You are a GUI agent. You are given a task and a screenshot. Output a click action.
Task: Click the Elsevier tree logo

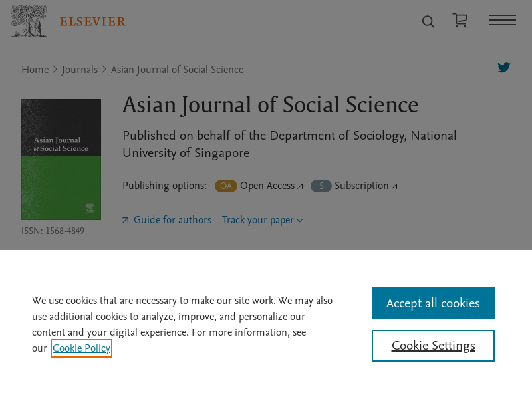tap(29, 21)
